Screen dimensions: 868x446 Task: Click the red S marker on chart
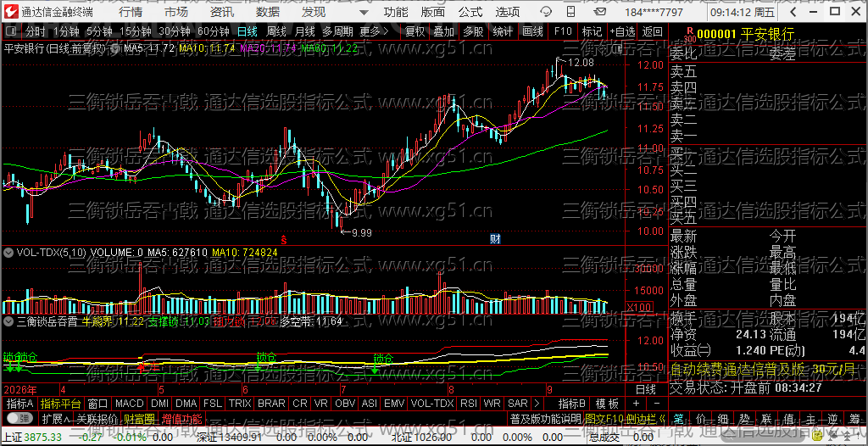[283, 239]
